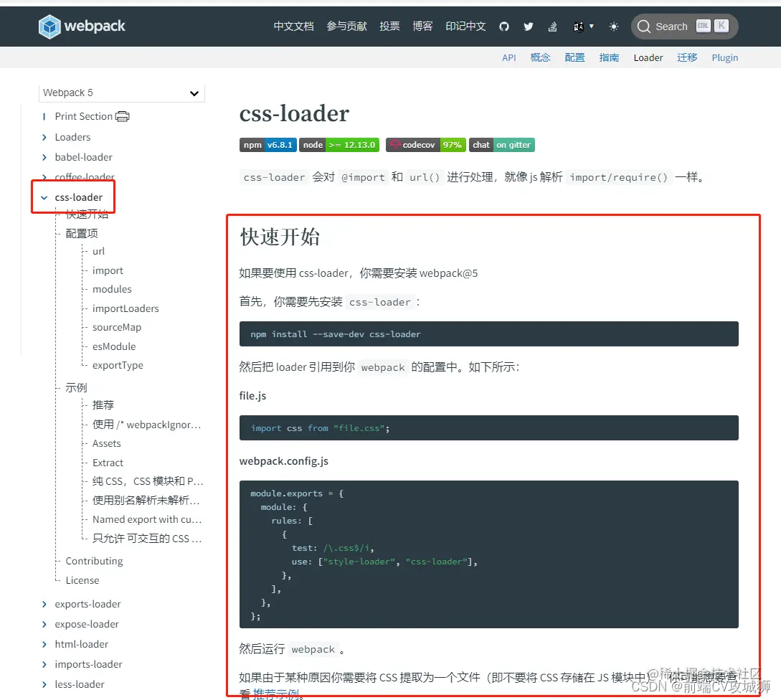The image size is (781, 700).
Task: Open 中文文档 in the top navigation
Action: click(x=294, y=27)
